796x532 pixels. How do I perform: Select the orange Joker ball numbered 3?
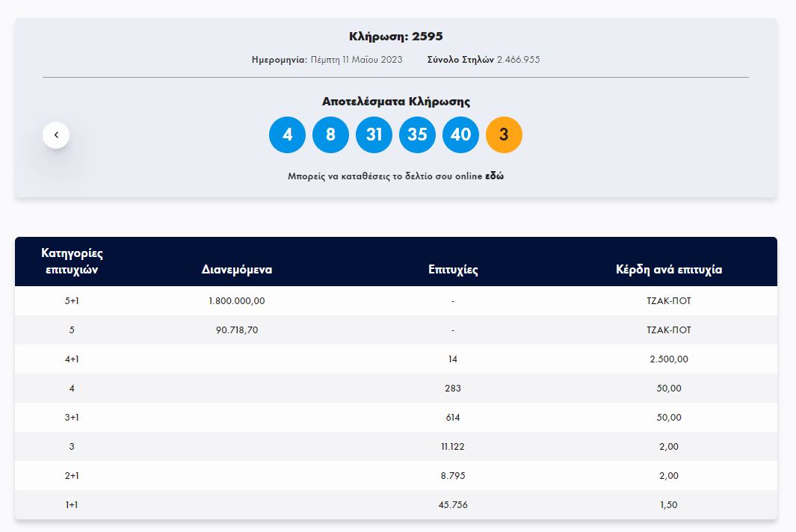[504, 134]
